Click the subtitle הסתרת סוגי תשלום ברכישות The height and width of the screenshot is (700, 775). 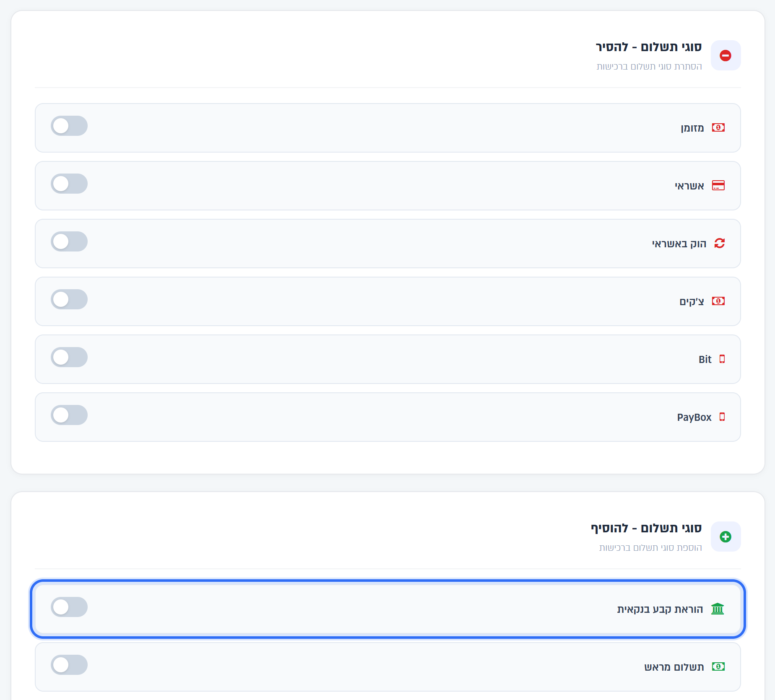[x=649, y=67]
